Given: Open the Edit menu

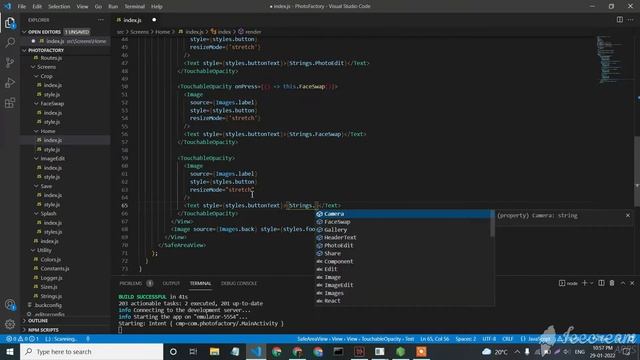Looking at the screenshot, I should 37,7.
